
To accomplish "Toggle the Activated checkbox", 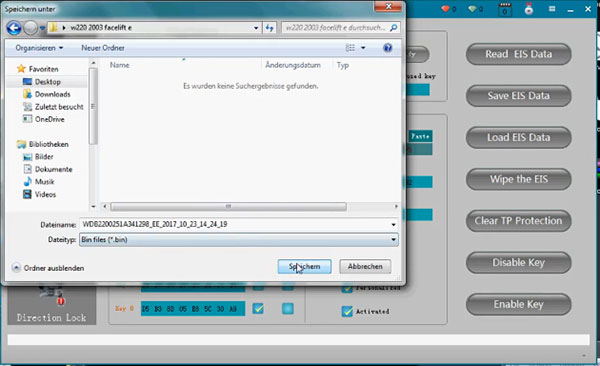I will click(x=347, y=311).
